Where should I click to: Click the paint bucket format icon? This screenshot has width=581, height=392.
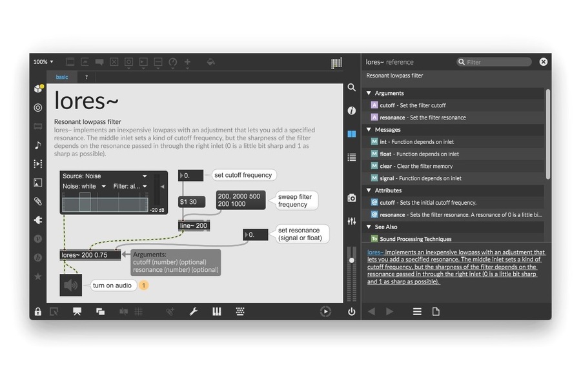click(210, 62)
